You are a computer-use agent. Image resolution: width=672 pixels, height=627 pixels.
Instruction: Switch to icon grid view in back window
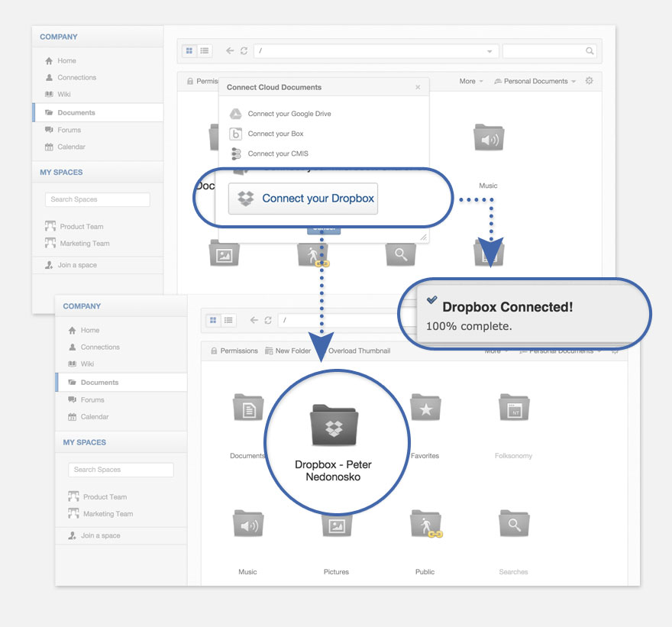coord(189,50)
